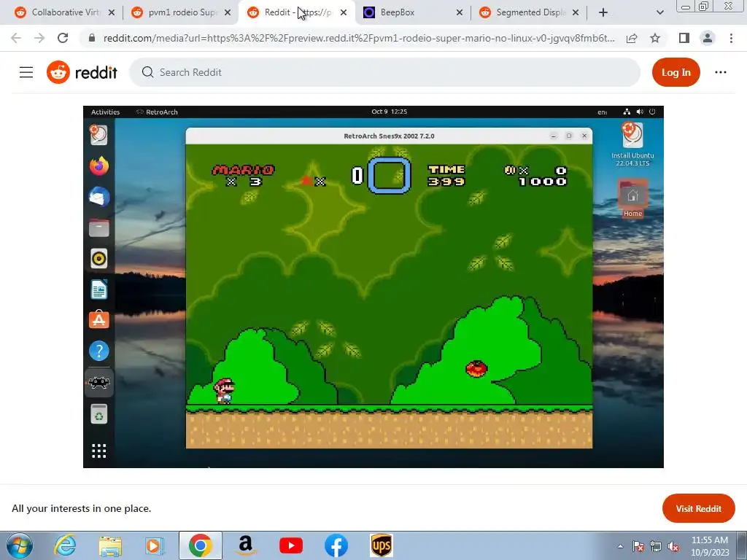Open the Facebook taskbar shortcut
Screen dimensions: 747x560
tap(336, 545)
